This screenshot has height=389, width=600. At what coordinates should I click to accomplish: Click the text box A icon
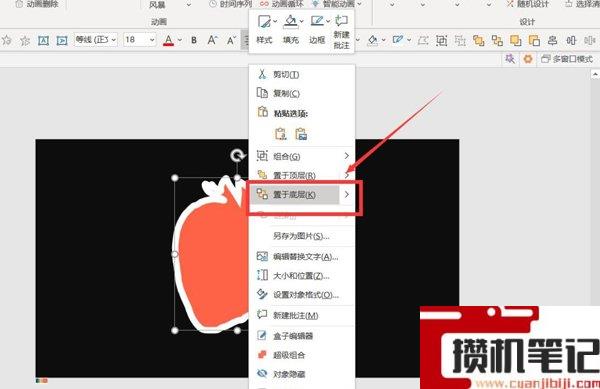point(43,40)
